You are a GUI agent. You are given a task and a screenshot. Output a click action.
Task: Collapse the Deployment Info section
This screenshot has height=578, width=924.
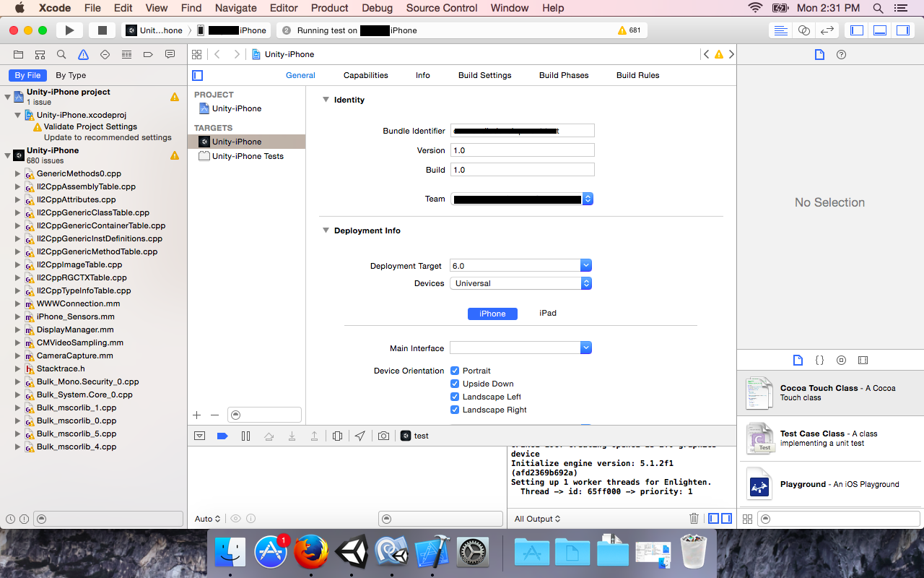(326, 230)
